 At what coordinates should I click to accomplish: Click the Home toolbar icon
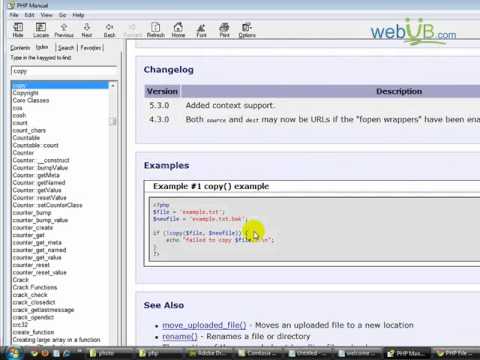pyautogui.click(x=178, y=30)
